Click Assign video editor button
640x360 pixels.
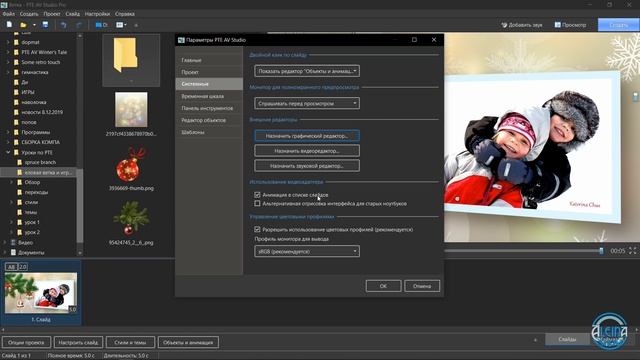[307, 151]
